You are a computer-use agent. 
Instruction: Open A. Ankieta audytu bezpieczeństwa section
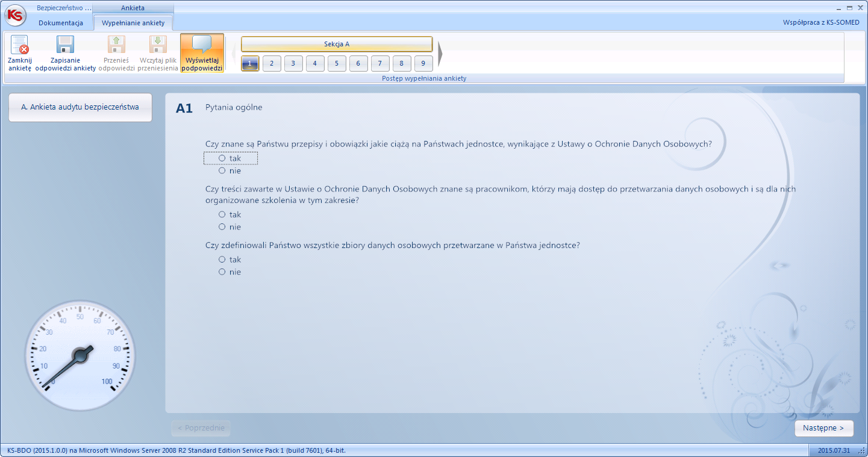pos(80,107)
